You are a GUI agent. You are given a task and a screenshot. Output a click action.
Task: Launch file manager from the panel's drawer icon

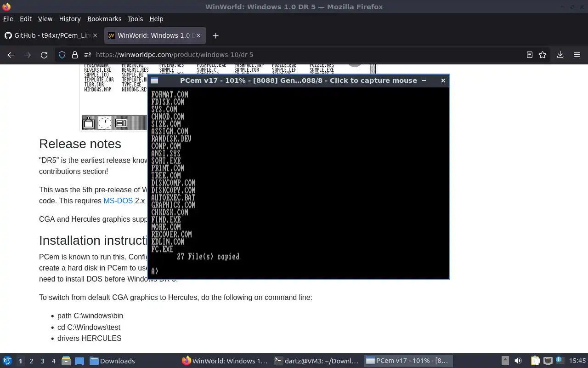pos(66,361)
